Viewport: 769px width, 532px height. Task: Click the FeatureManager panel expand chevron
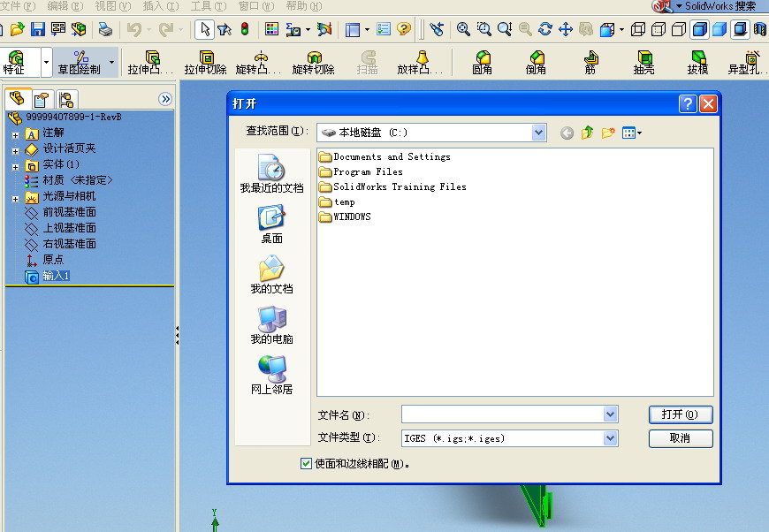(x=166, y=99)
